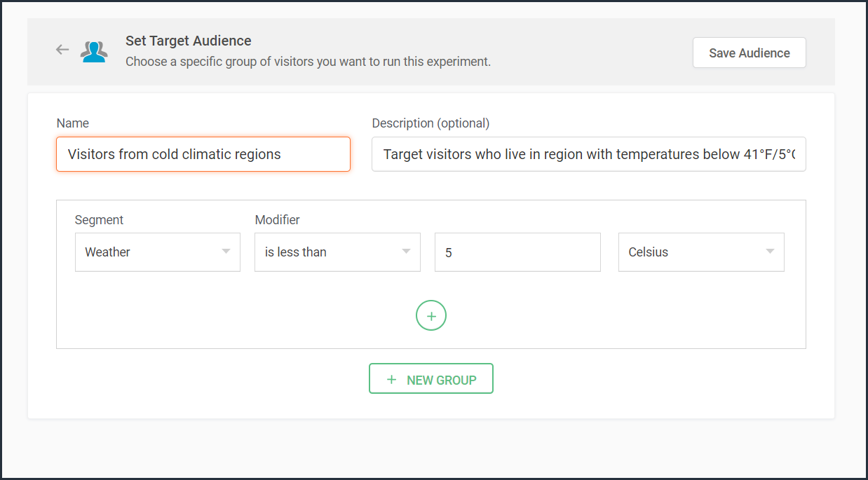868x480 pixels.
Task: Click the 'Description (optional)' label
Action: pyautogui.click(x=430, y=123)
